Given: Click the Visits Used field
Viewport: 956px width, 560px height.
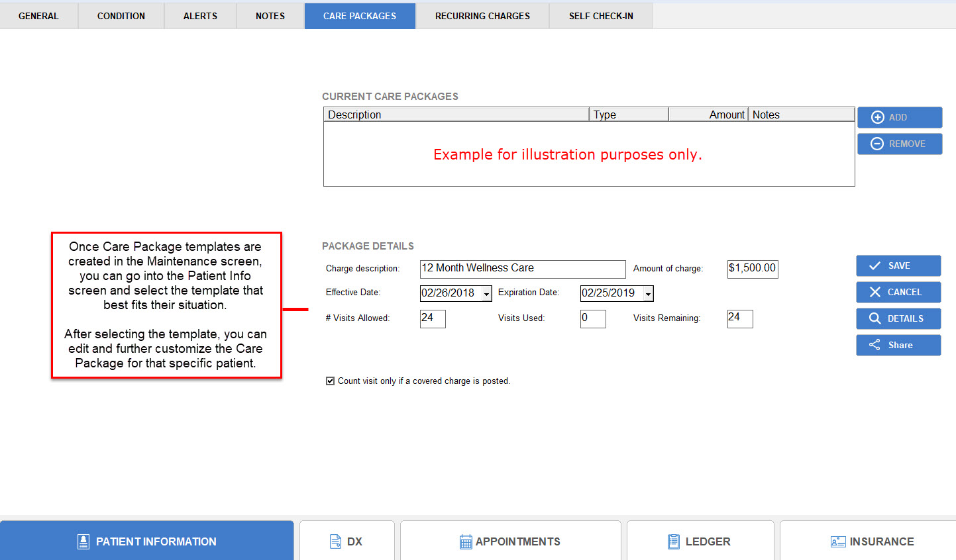Looking at the screenshot, I should click(593, 318).
